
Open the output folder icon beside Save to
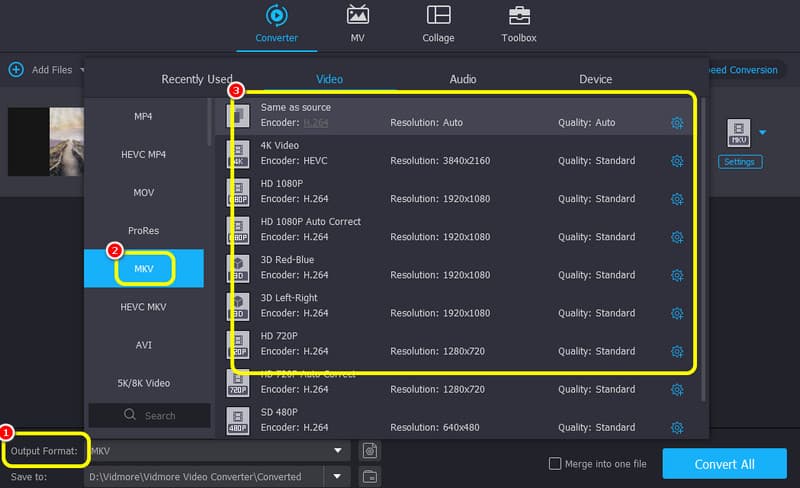370,476
